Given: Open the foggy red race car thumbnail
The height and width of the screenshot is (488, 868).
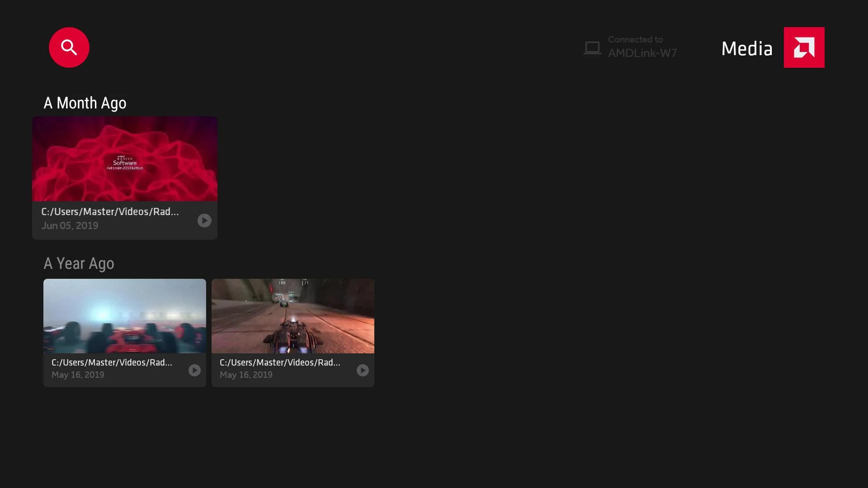Looking at the screenshot, I should click(125, 316).
